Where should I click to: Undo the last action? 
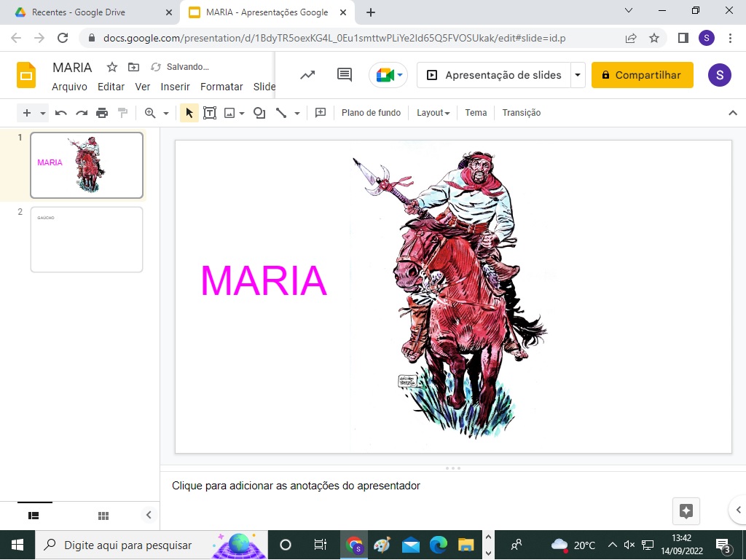tap(61, 113)
